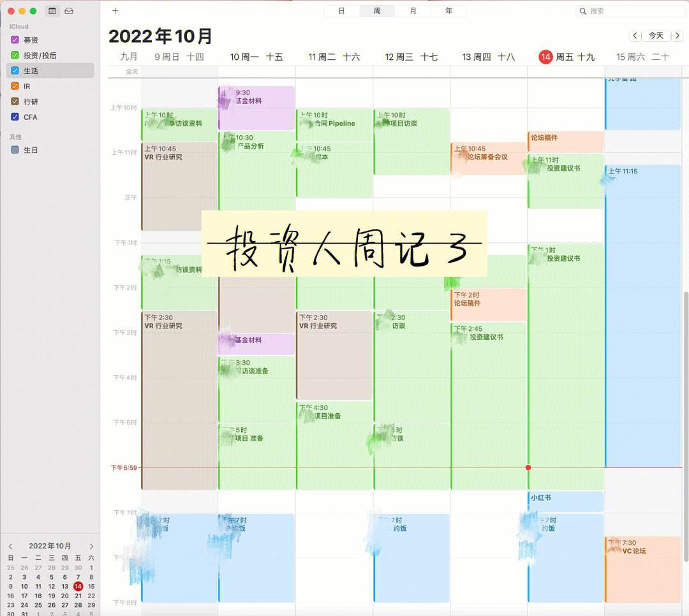The height and width of the screenshot is (616, 689).
Task: Toggle the 投资/投后 calendar on or off
Action: click(x=14, y=55)
